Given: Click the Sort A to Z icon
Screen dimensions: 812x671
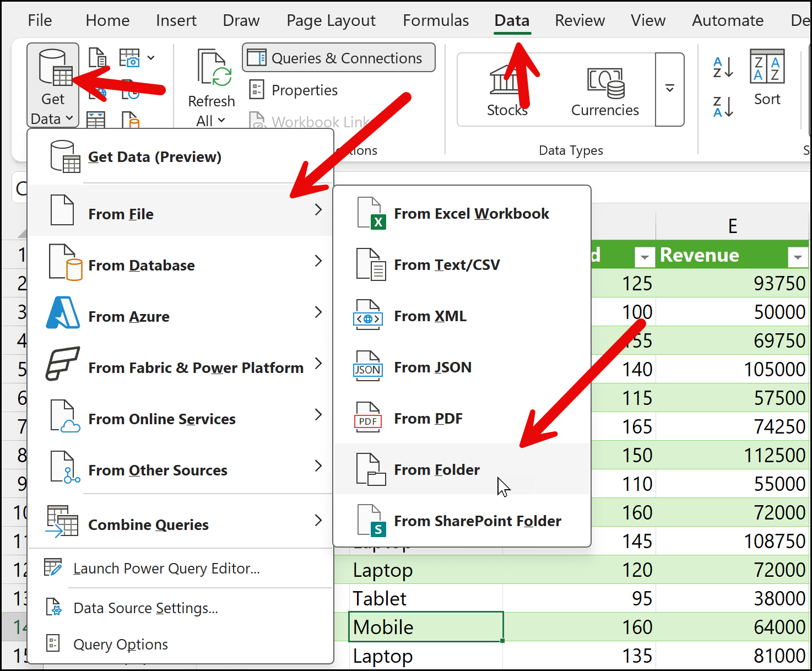Looking at the screenshot, I should [723, 67].
